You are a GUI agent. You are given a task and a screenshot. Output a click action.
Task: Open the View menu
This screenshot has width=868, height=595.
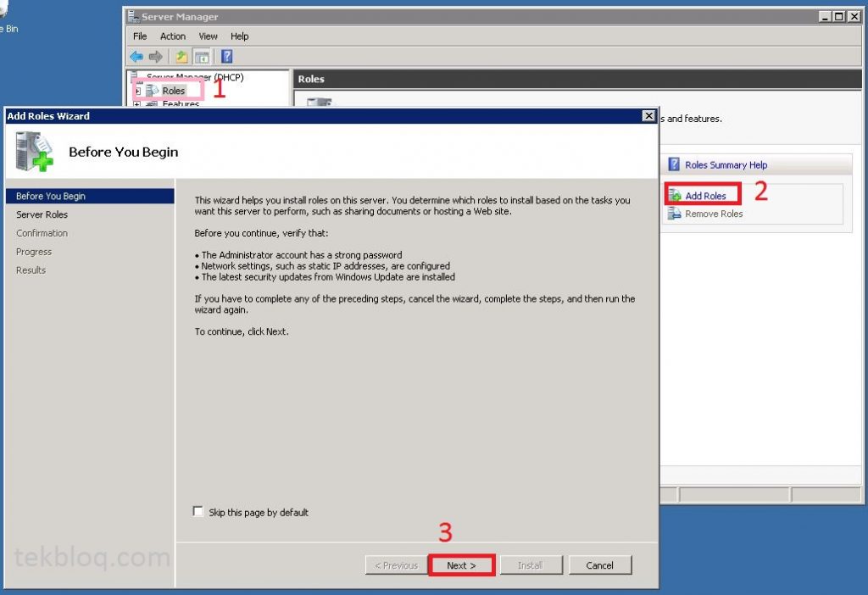(x=209, y=36)
